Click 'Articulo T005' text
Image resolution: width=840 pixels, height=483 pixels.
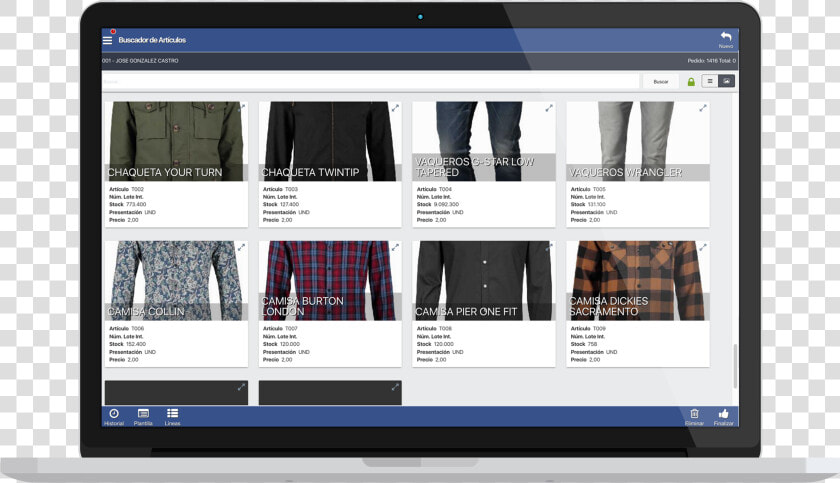click(x=588, y=189)
